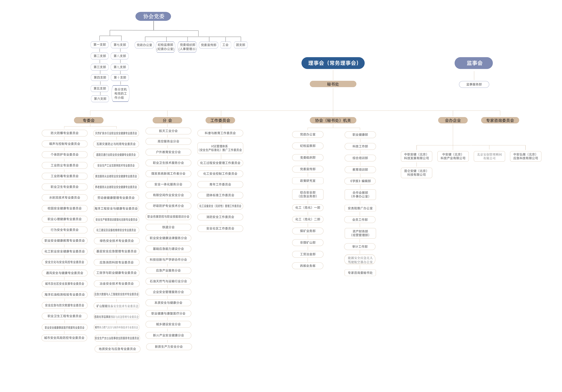Select the 高空服务业分会 box

(x=168, y=141)
